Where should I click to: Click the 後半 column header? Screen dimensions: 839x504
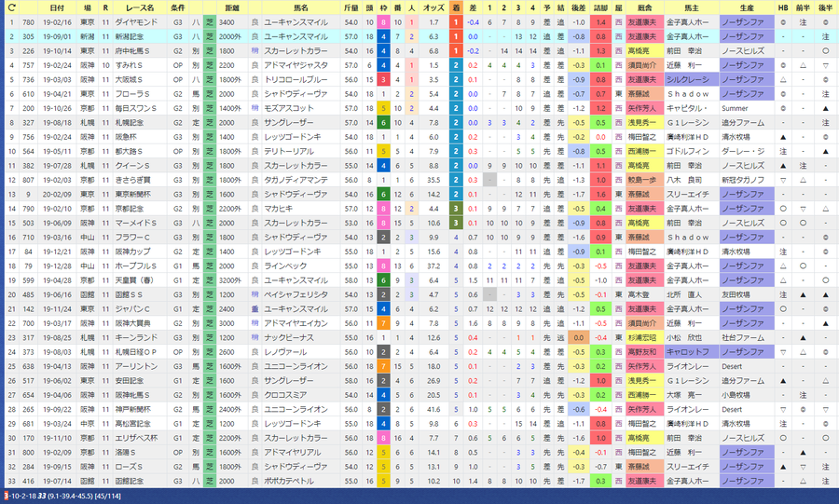point(826,7)
